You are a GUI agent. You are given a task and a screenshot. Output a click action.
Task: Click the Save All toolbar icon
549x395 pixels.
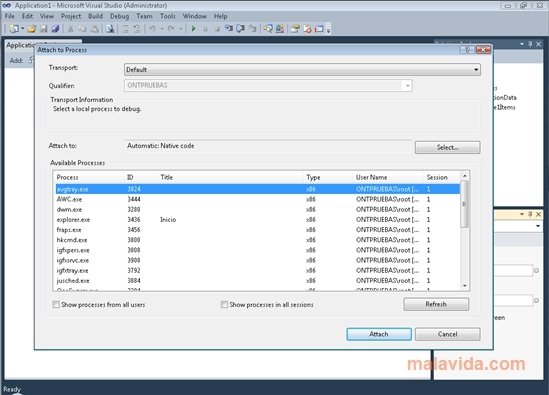pyautogui.click(x=55, y=29)
